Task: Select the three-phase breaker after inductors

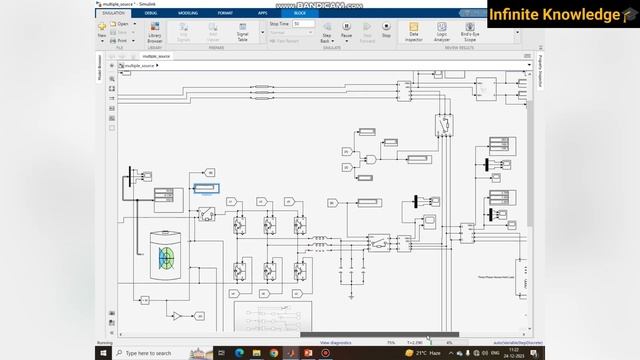Action: pyautogui.click(x=379, y=243)
